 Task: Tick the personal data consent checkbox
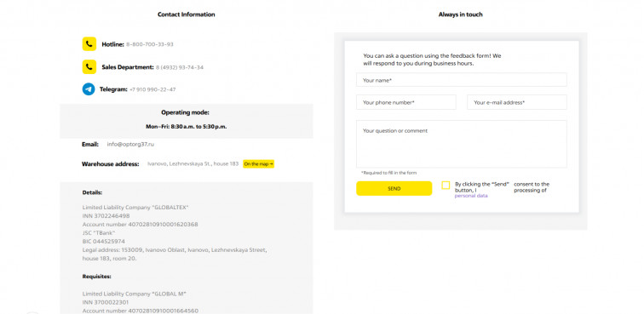(446, 186)
